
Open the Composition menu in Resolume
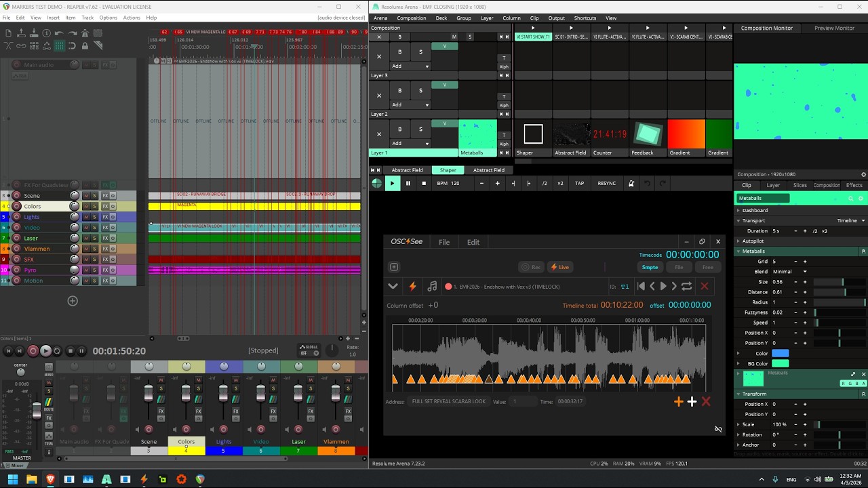(x=412, y=18)
